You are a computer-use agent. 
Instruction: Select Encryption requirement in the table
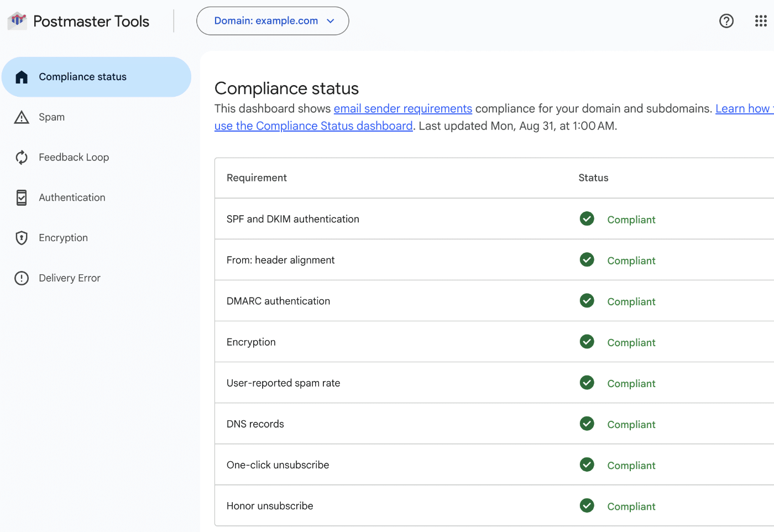click(251, 342)
